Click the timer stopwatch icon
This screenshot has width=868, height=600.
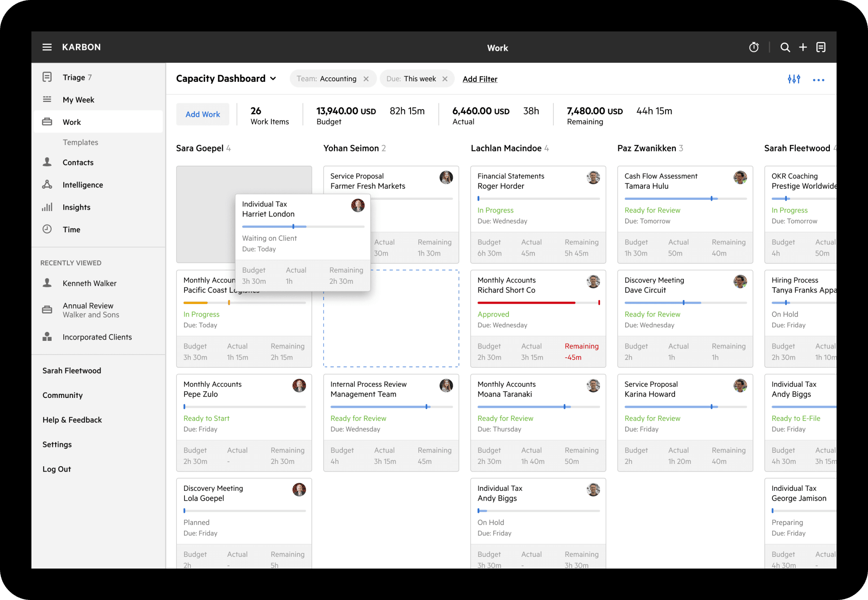tap(754, 47)
